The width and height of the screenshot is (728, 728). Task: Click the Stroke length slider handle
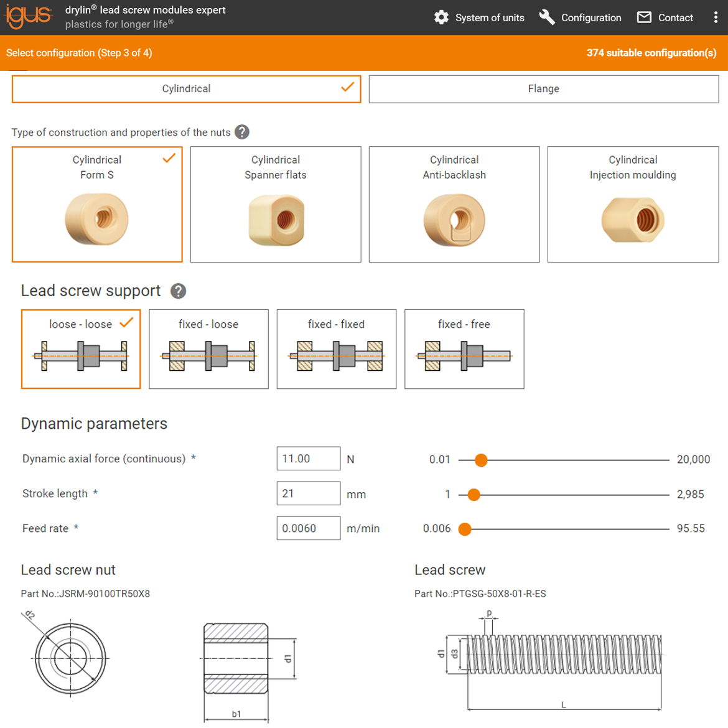pyautogui.click(x=474, y=495)
